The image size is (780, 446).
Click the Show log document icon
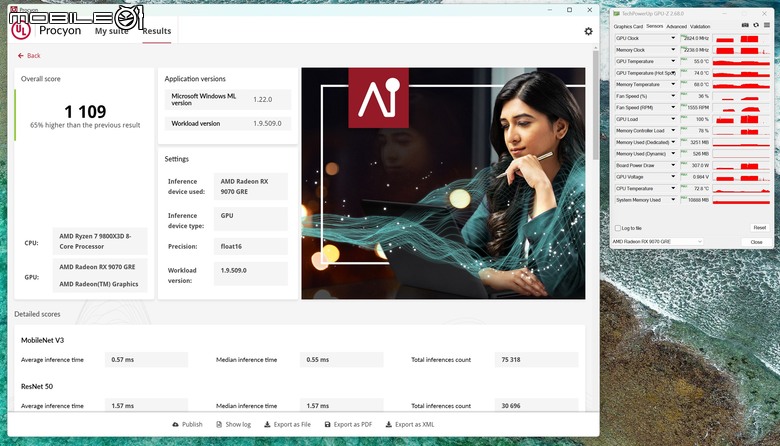coord(219,425)
